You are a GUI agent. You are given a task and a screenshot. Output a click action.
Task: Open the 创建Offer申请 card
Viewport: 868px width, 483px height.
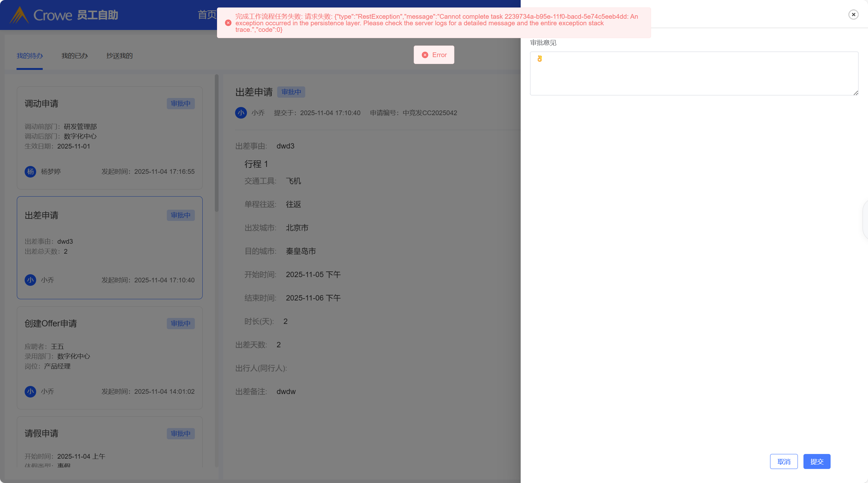tap(109, 358)
